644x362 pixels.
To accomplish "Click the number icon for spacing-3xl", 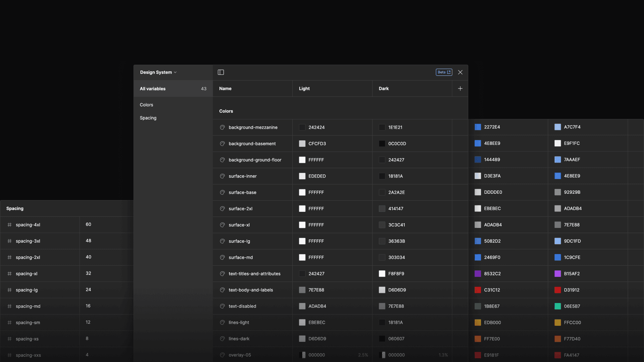I will coord(9,241).
